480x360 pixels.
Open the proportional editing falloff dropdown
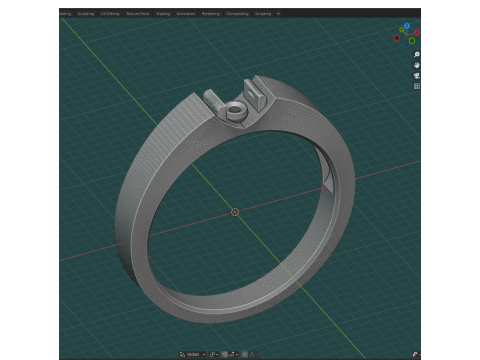click(254, 354)
